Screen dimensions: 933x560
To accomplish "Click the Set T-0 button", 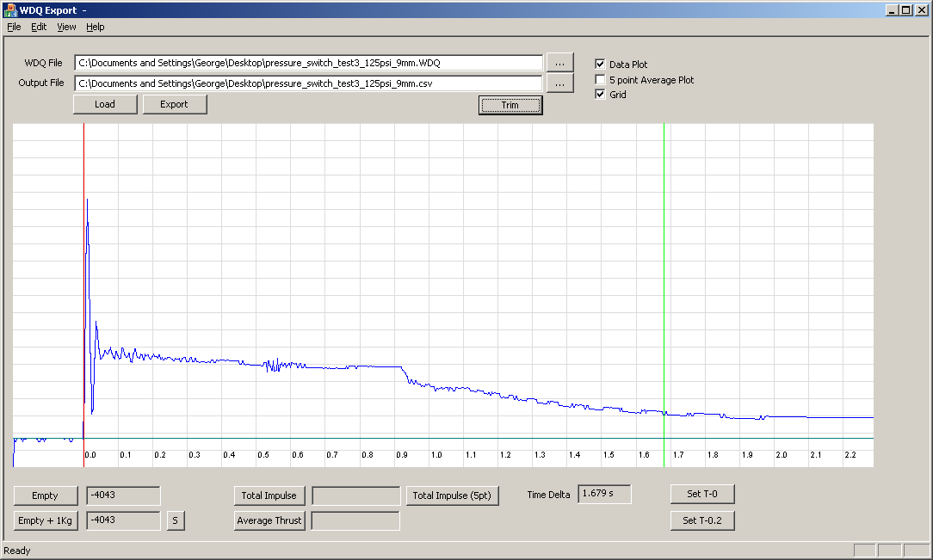I will 702,494.
